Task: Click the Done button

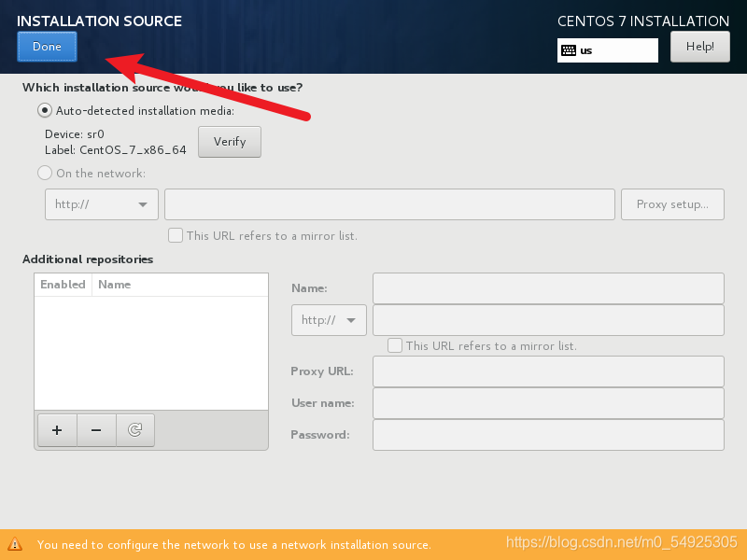Action: coord(47,47)
